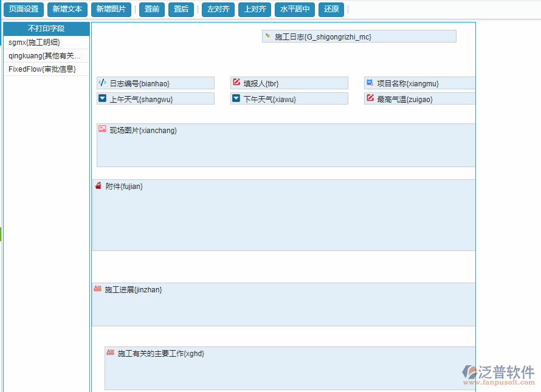541x392 pixels.
Task: Click the dropdown icon beside 下午天气{xiawu}
Action: click(x=236, y=98)
